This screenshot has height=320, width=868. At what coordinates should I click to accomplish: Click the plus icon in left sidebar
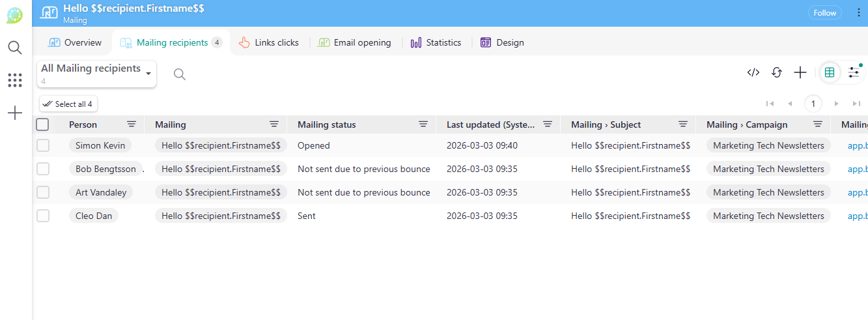15,113
